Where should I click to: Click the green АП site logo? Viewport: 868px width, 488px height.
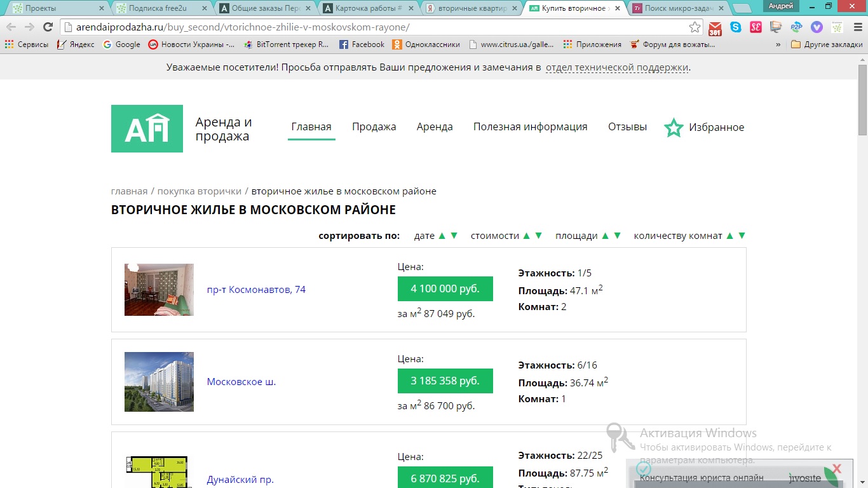tap(147, 128)
